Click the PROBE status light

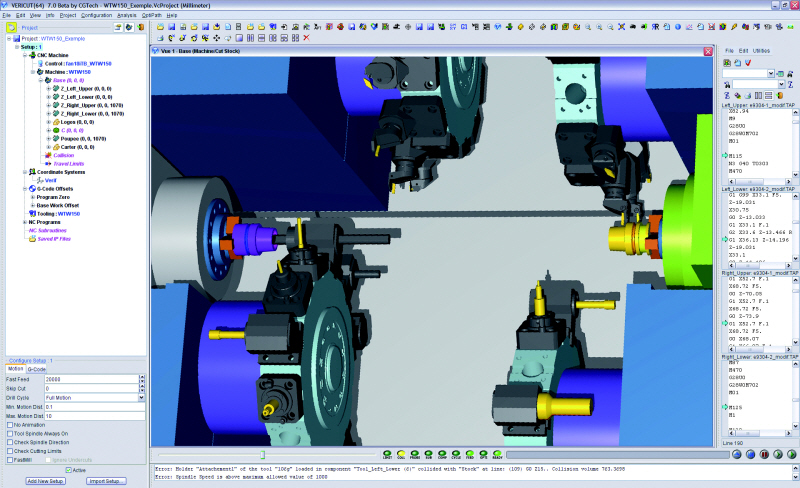pos(415,454)
